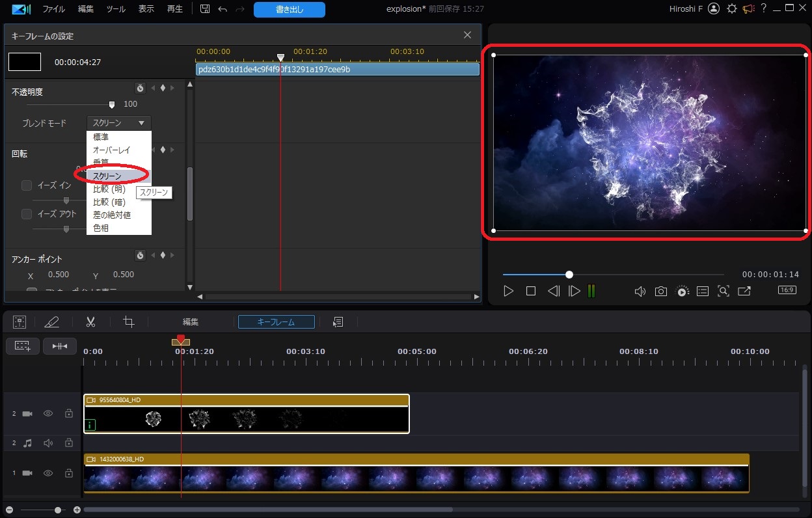Click the redo arrow in the top bar

pos(240,9)
